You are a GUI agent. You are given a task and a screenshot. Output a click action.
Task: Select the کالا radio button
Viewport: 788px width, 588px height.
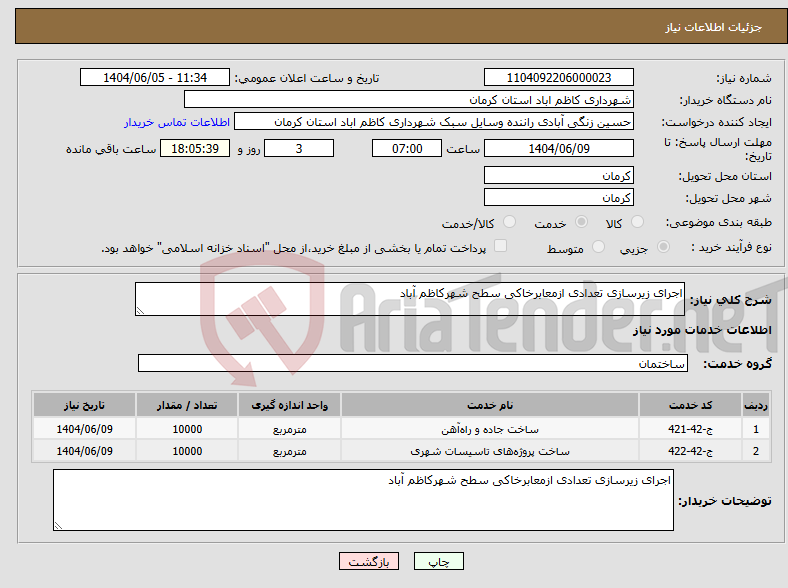tap(637, 222)
